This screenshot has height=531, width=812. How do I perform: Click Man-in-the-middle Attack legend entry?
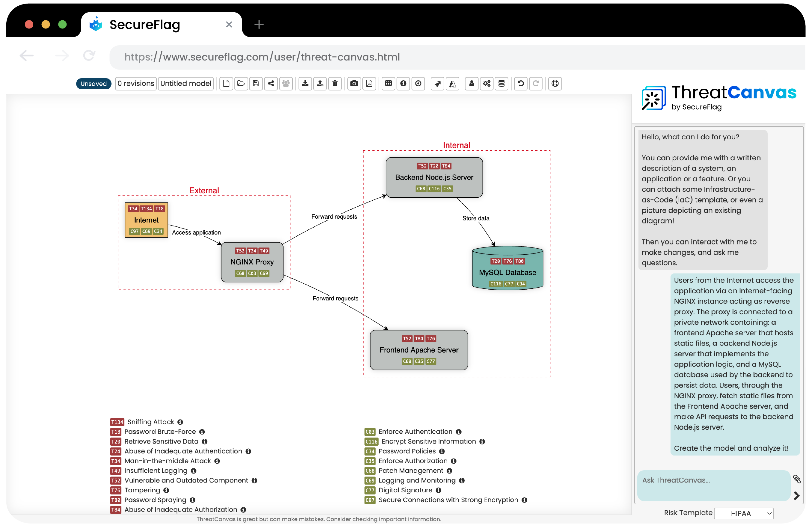168,461
